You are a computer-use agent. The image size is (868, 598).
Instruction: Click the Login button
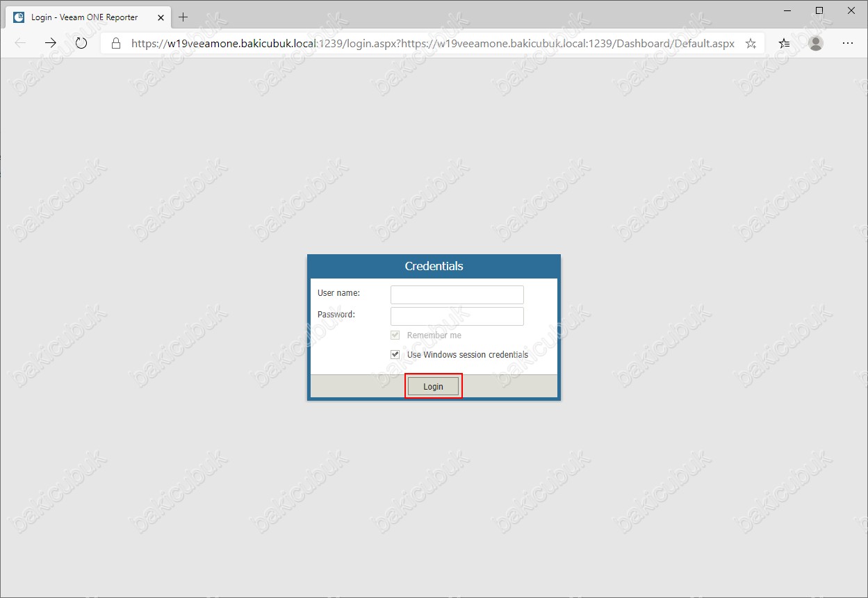click(433, 386)
